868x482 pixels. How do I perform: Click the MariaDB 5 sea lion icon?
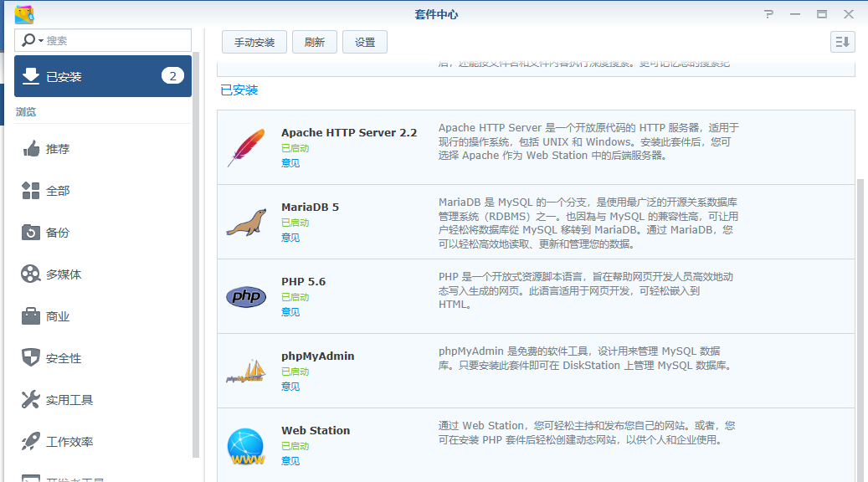pos(246,222)
